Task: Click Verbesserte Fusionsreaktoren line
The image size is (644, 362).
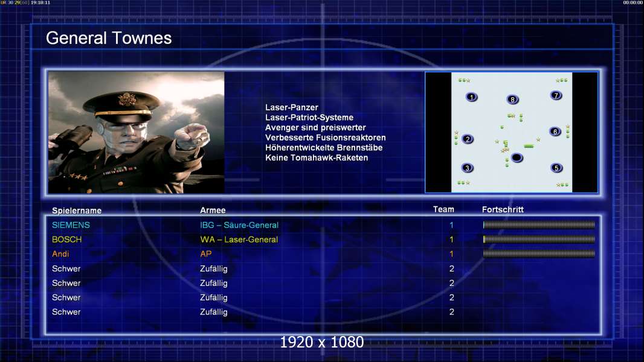Action: coord(325,138)
